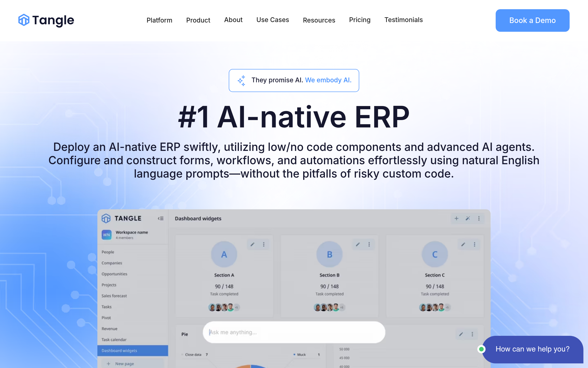Collapse the Tangle dashboard sidebar
Screen dimensions: 588x368
[161, 218]
